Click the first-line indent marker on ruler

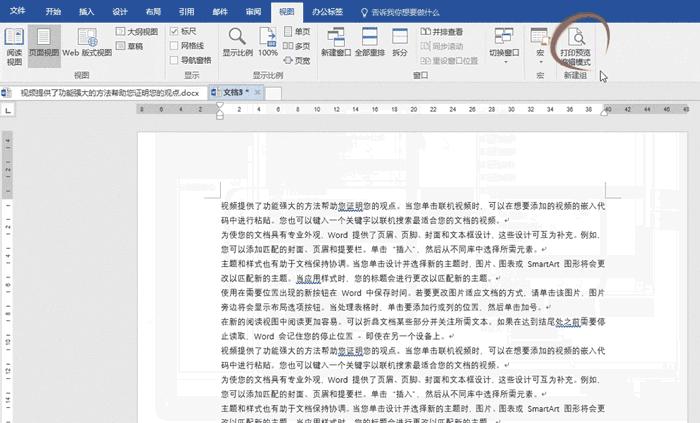coord(220,106)
